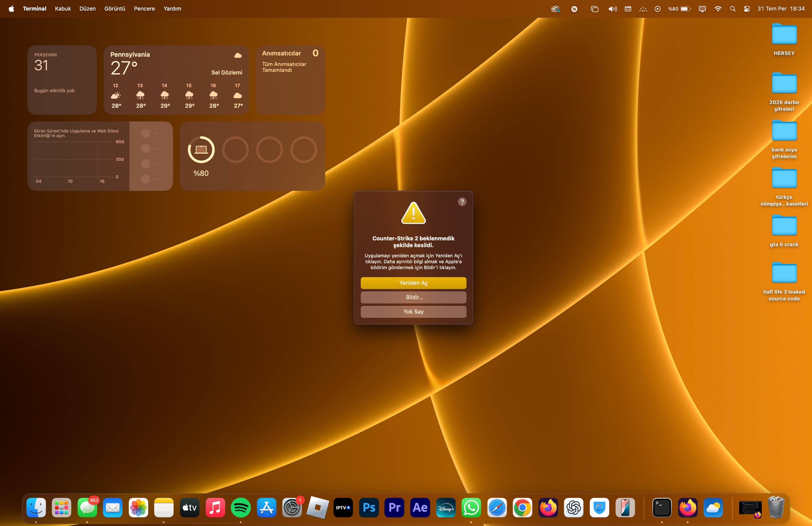The height and width of the screenshot is (526, 812).
Task: Open the Weather app in Dock
Action: tap(713, 507)
